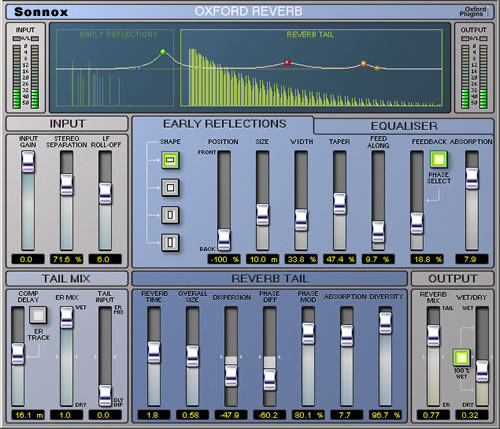Click the Reverb Time fader handle
500x429 pixels.
tap(154, 352)
